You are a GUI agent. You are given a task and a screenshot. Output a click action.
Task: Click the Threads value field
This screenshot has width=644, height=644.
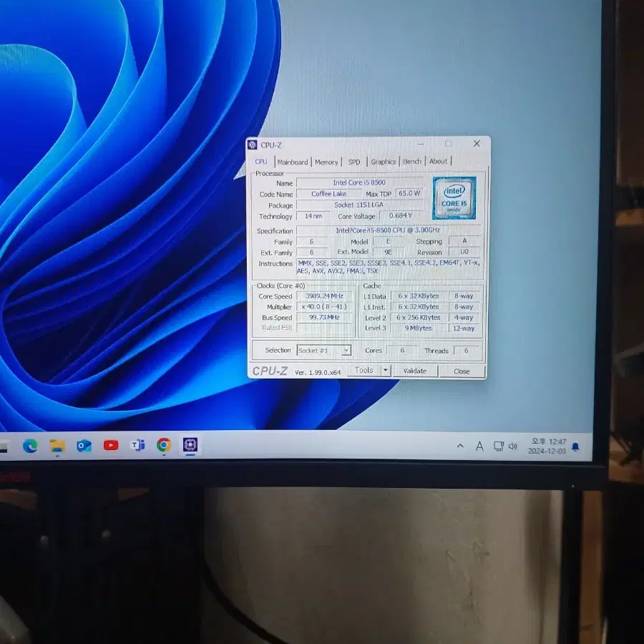pyautogui.click(x=466, y=351)
